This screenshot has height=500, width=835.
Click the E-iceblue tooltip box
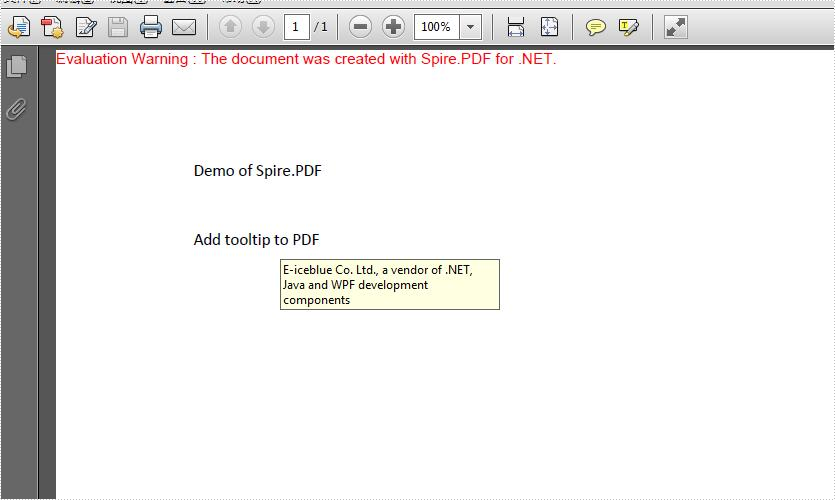point(390,284)
